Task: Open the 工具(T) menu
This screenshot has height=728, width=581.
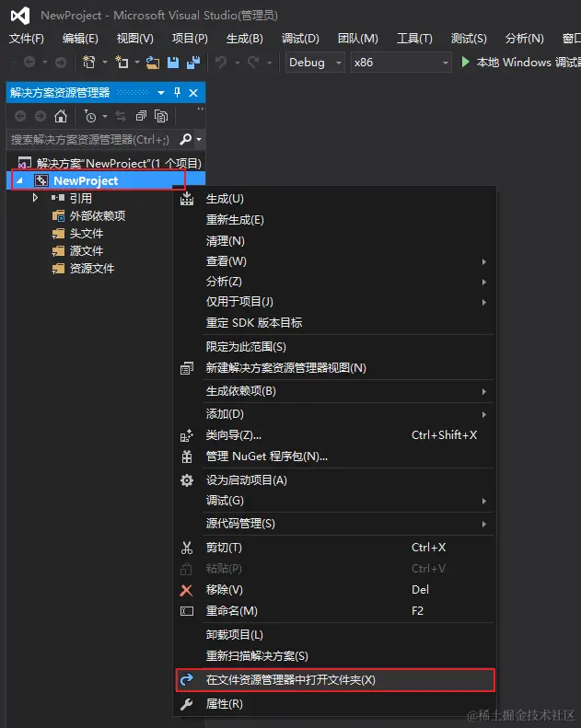Action: 414,38
